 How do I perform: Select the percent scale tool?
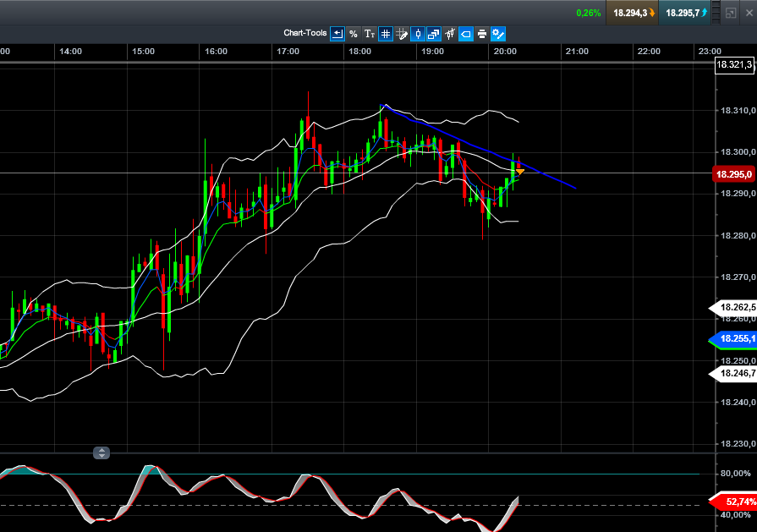[x=354, y=34]
